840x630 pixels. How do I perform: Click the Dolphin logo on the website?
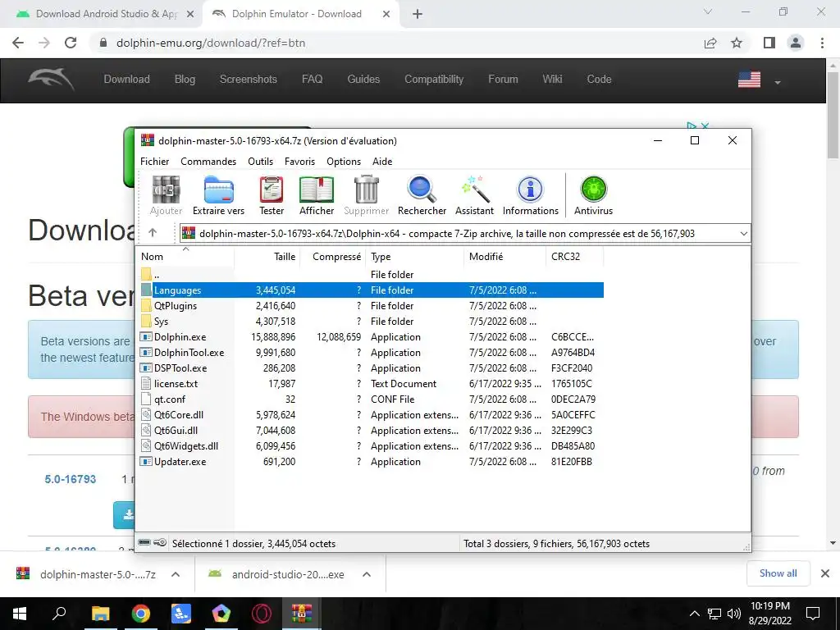pos(51,80)
